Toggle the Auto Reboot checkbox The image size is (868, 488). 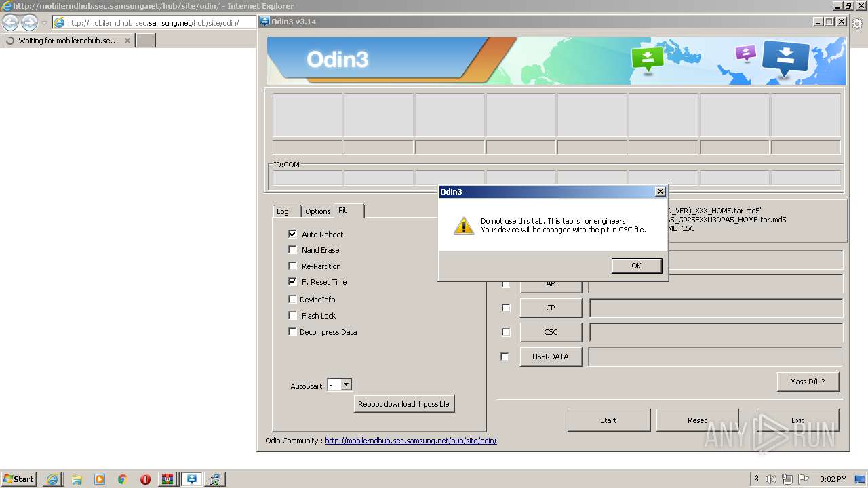click(x=292, y=234)
